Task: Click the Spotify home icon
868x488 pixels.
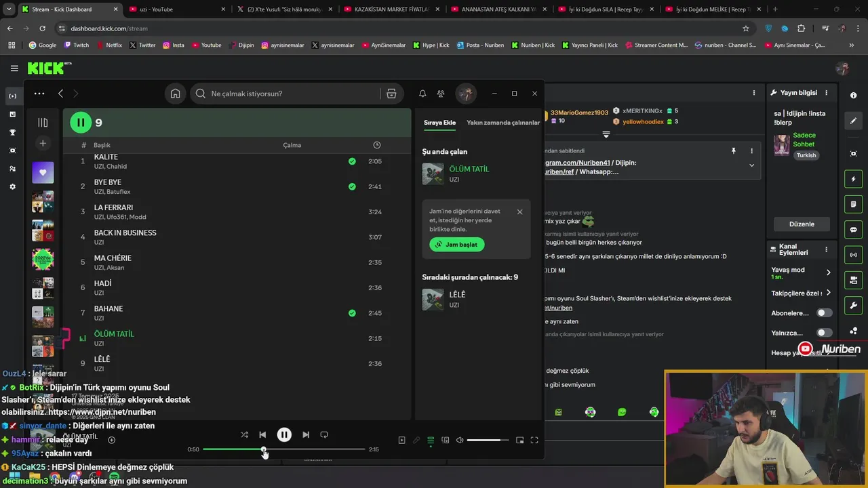Action: (x=175, y=94)
